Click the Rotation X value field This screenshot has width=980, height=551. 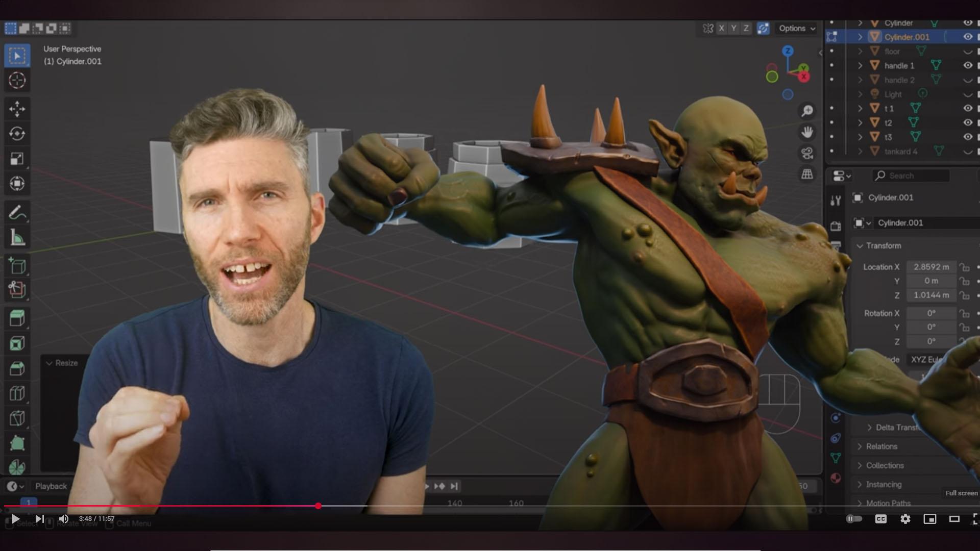click(931, 313)
